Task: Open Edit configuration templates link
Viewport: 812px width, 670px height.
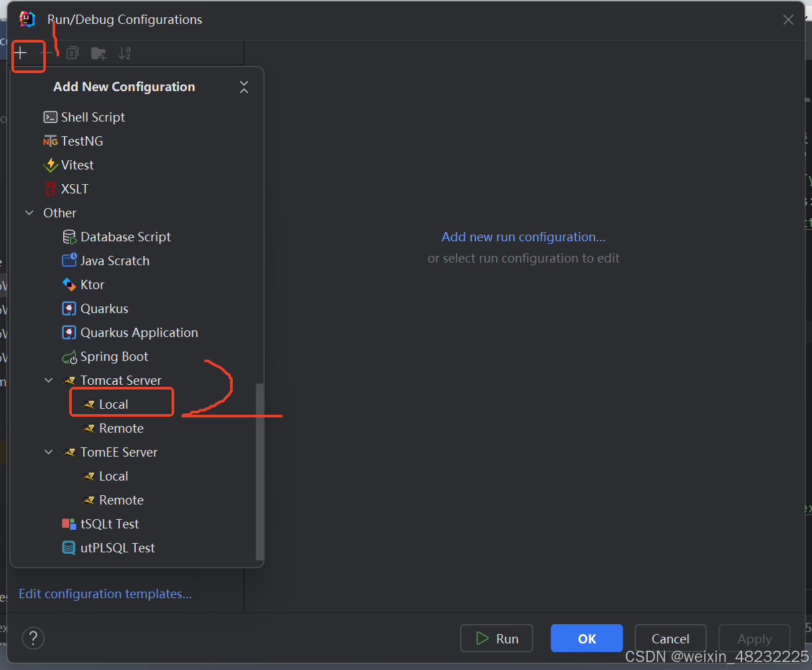Action: [x=105, y=594]
